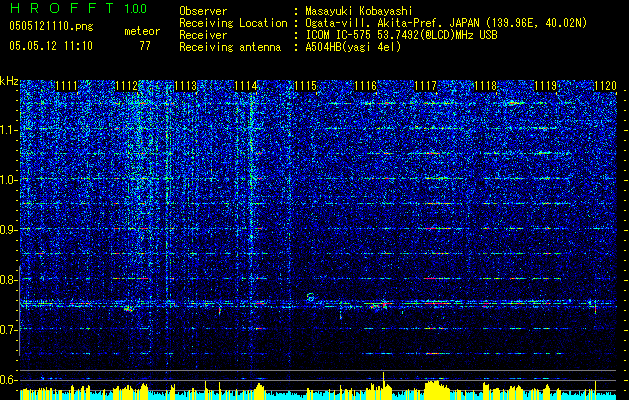The image size is (629, 400).
Task: Click the observer name Masayuki Kobayashi
Action: [359, 11]
